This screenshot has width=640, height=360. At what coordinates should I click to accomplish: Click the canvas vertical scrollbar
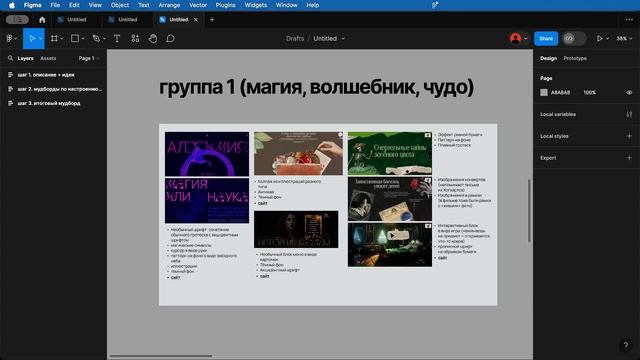tap(529, 211)
